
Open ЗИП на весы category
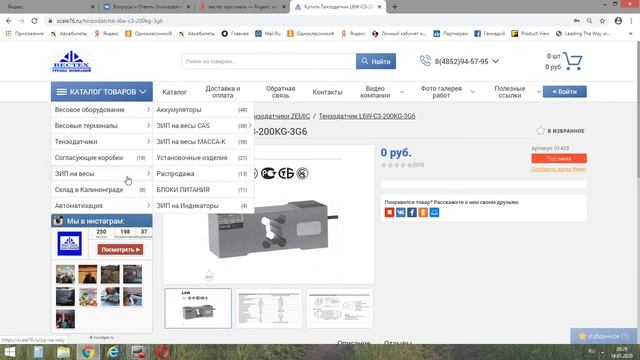coord(102,174)
